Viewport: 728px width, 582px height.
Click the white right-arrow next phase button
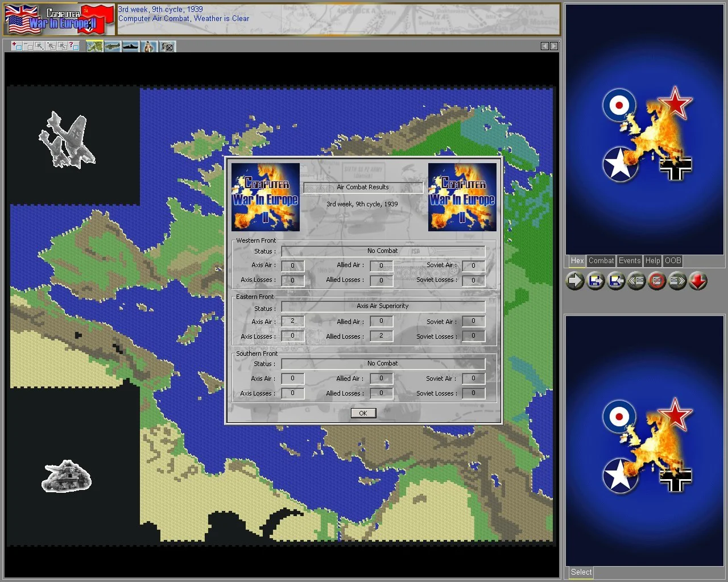point(575,281)
